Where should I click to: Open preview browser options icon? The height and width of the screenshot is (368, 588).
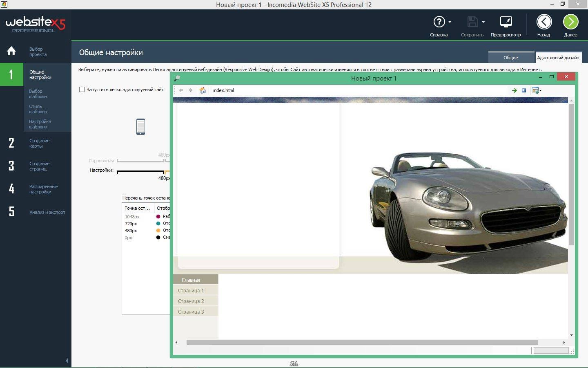tap(535, 90)
